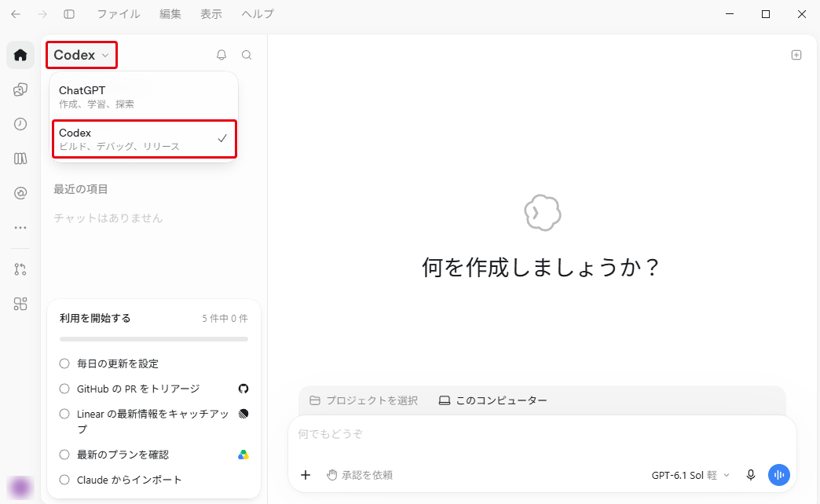The image size is (820, 504).
Task: Open 毎日の更新を設定 task
Action: [118, 363]
